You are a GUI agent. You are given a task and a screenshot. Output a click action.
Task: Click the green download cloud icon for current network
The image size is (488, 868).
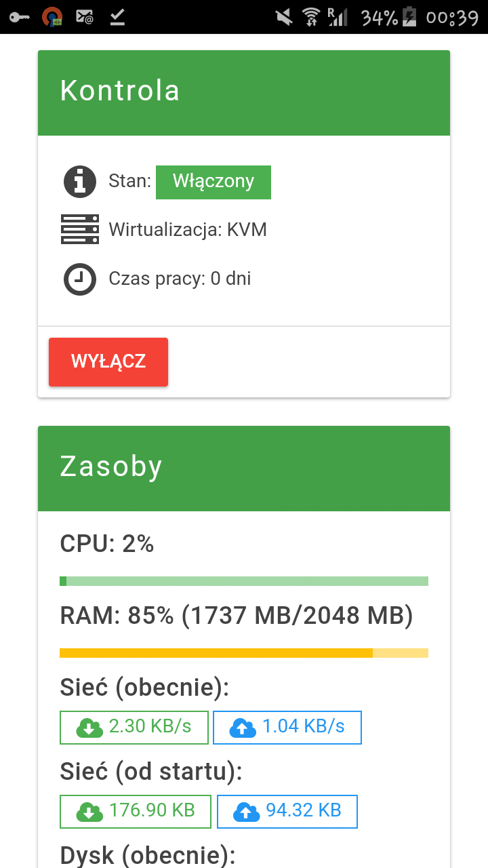(x=89, y=728)
